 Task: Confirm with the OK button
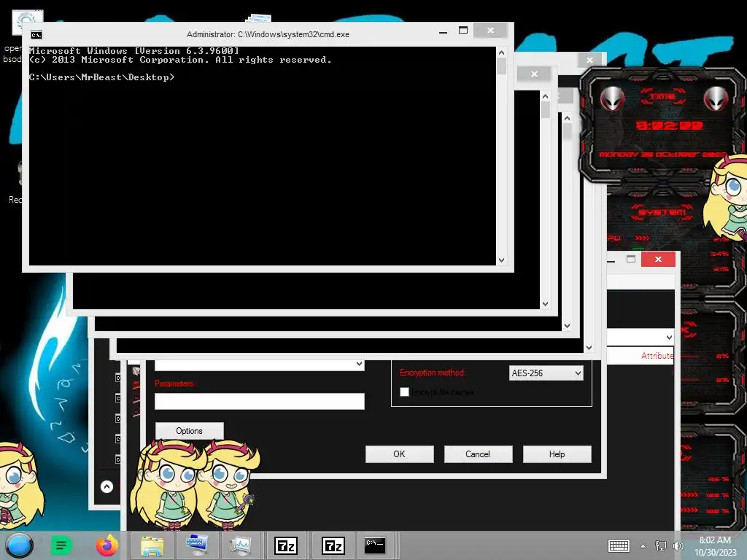coord(399,454)
